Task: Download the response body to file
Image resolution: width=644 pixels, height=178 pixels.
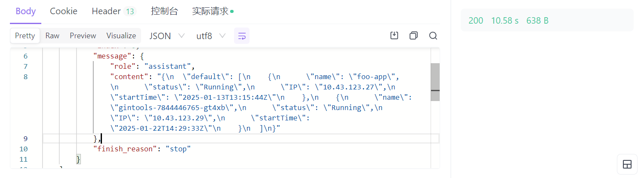Action: click(394, 36)
